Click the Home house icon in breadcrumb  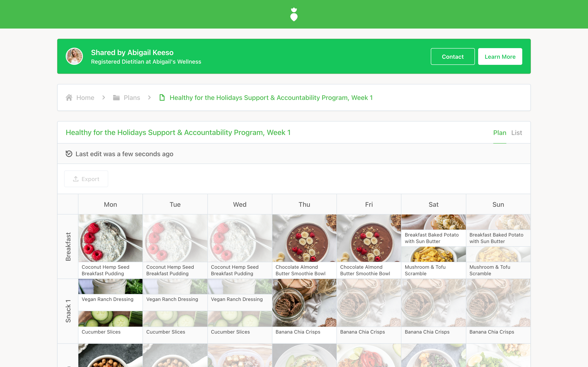(x=69, y=98)
